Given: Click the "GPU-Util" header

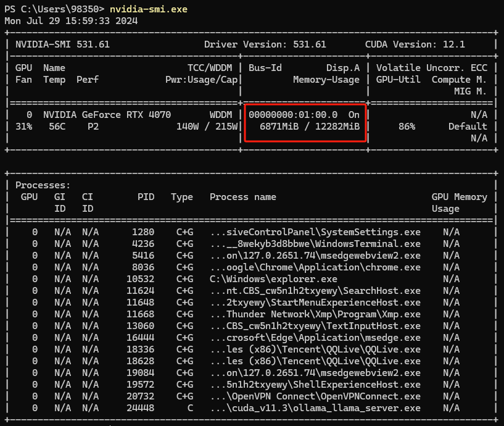Looking at the screenshot, I should tap(399, 80).
